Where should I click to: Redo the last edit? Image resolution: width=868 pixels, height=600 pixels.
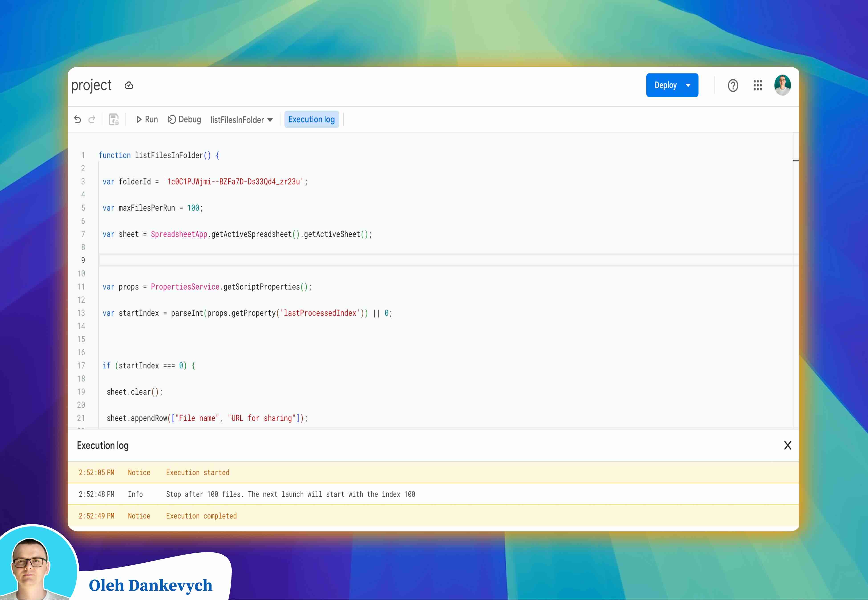(92, 120)
